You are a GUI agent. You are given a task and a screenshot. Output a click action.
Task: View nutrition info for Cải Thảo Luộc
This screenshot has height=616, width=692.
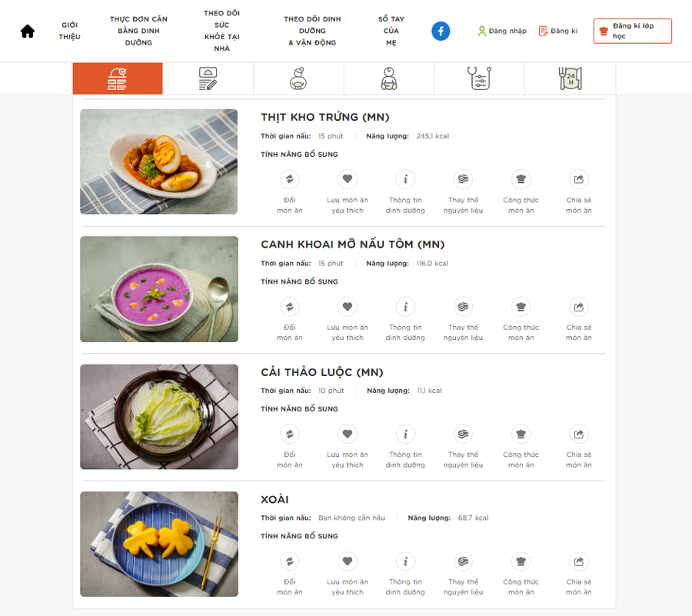[405, 434]
